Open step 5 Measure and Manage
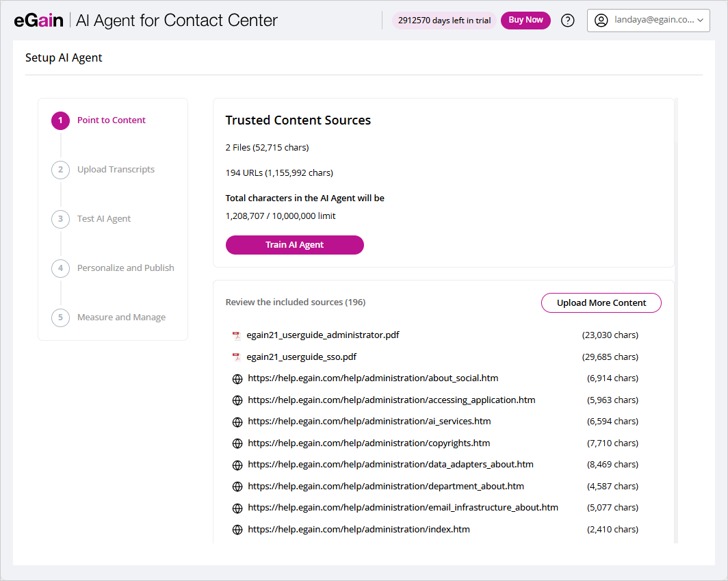728x581 pixels. [121, 318]
